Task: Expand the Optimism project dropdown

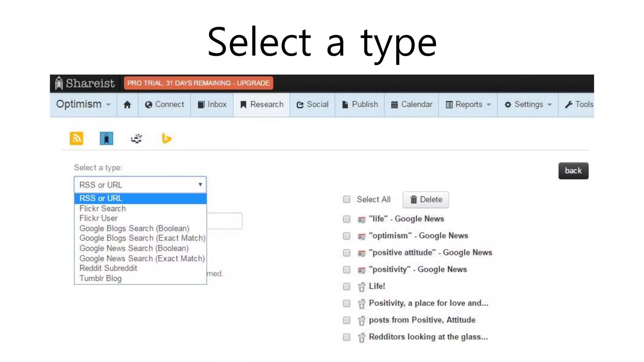Action: [83, 105]
